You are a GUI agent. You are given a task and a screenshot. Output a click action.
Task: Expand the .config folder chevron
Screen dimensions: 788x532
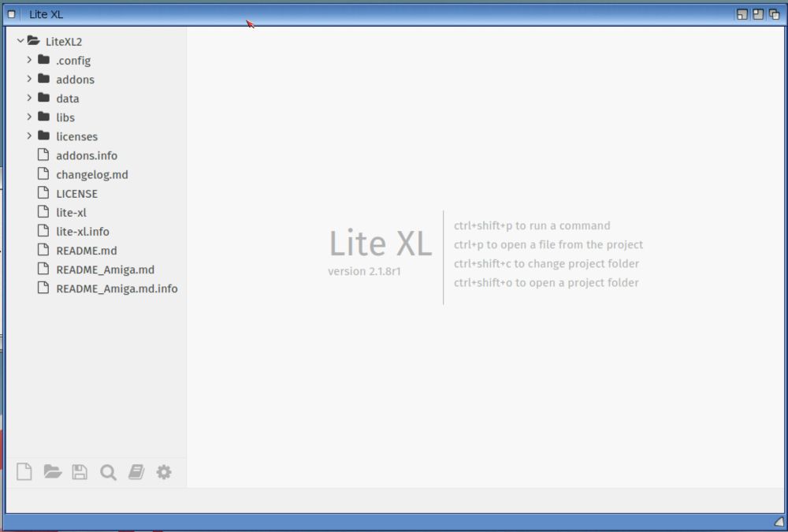click(x=29, y=60)
